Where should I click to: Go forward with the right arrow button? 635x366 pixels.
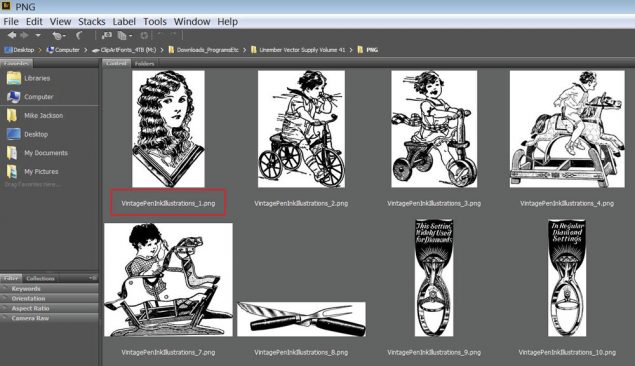point(24,35)
